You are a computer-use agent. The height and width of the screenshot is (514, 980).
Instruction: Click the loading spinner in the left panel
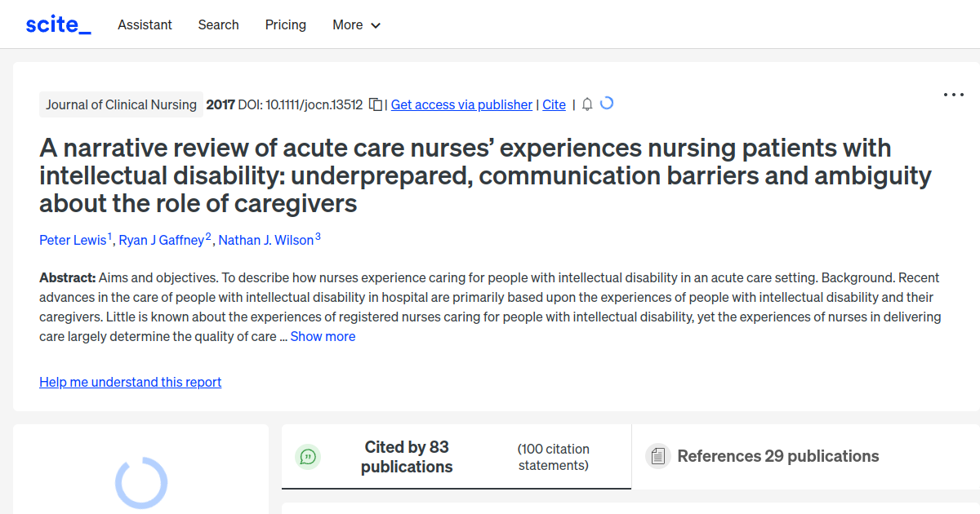pyautogui.click(x=140, y=483)
